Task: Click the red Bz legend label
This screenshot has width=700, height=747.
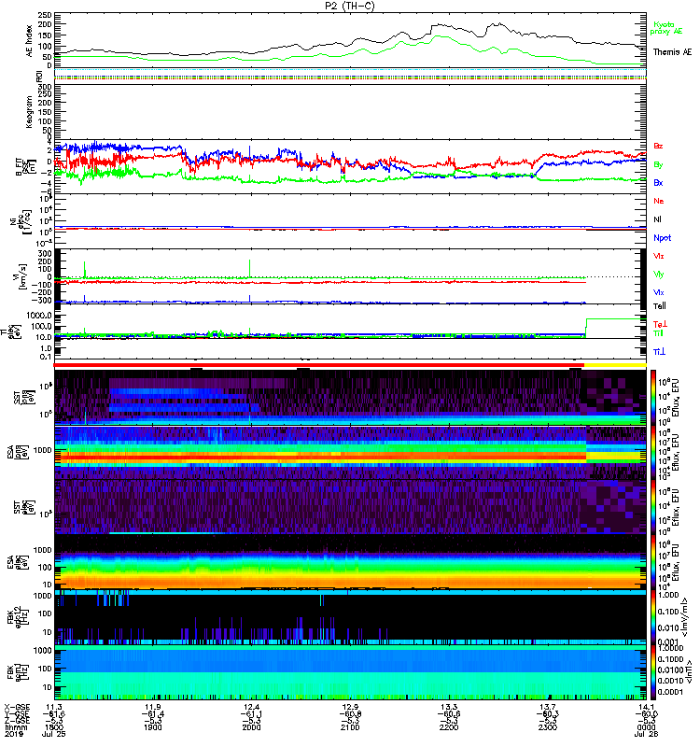Action: 658,146
